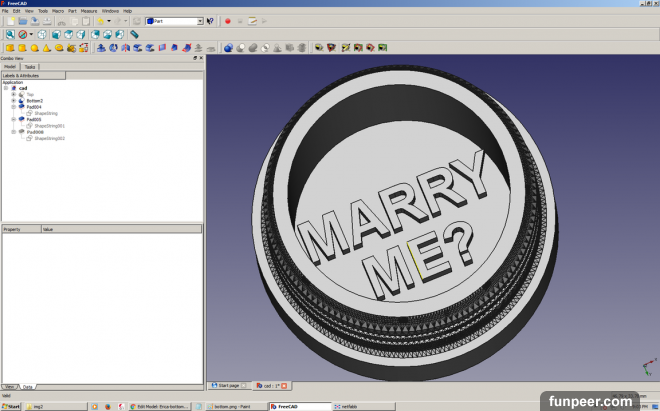The height and width of the screenshot is (411, 660).
Task: Start macro recording with red circle
Action: click(x=227, y=20)
